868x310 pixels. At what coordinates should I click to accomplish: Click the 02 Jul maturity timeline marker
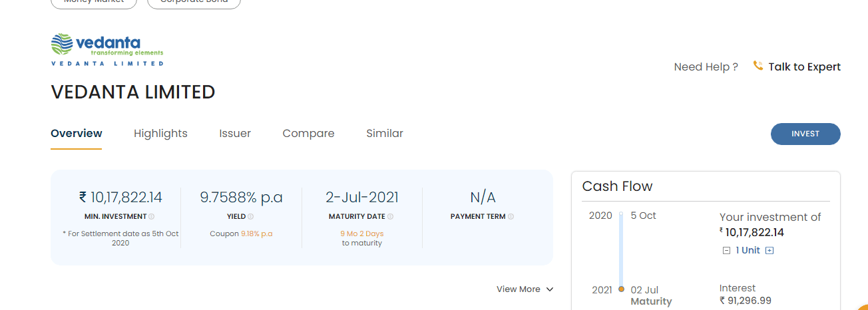(621, 289)
